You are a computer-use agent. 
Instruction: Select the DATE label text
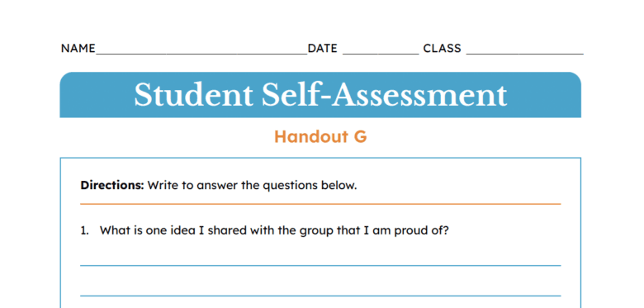point(322,49)
